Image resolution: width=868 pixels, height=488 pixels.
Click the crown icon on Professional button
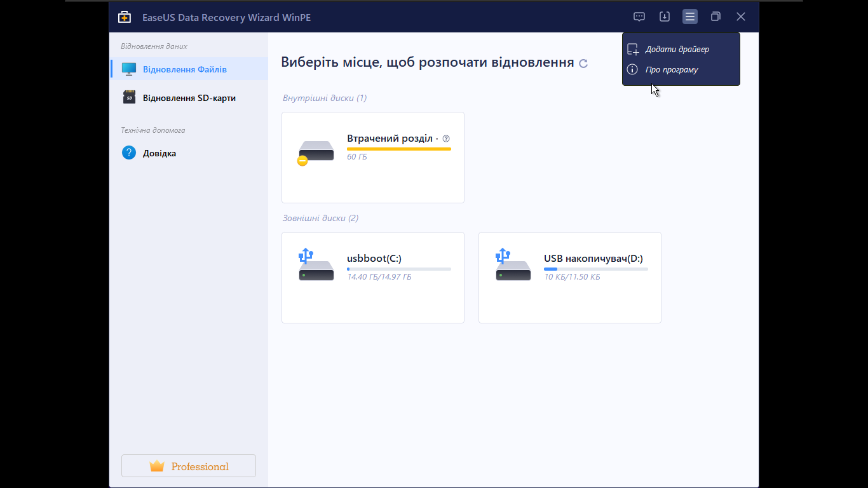(x=157, y=466)
